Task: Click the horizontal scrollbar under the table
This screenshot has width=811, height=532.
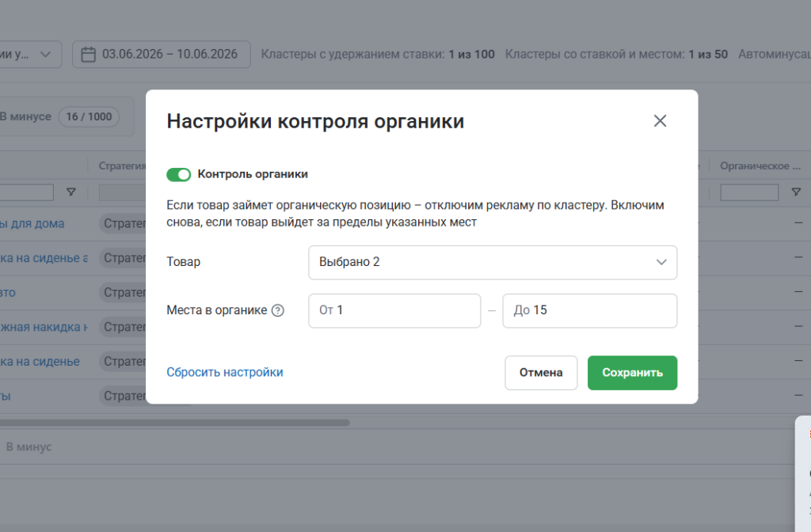Action: (175, 423)
